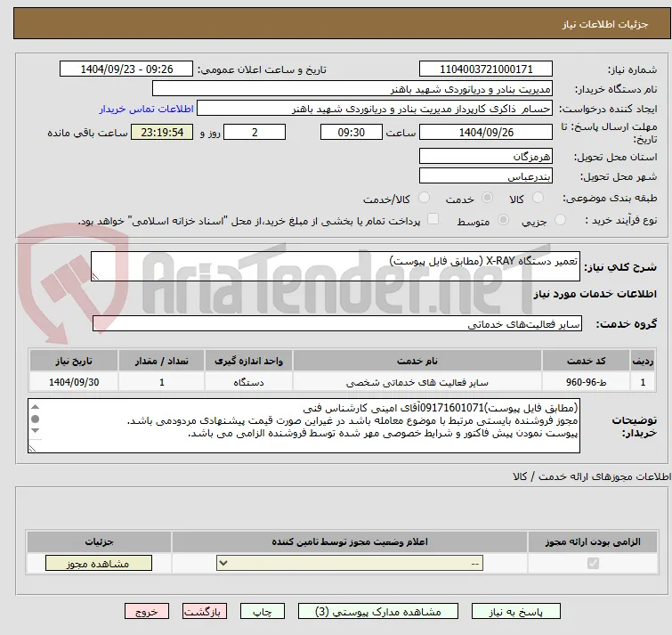Image resolution: width=672 pixels, height=635 pixels.
Task: Click the استان field هرمزگان
Action: pyautogui.click(x=486, y=157)
